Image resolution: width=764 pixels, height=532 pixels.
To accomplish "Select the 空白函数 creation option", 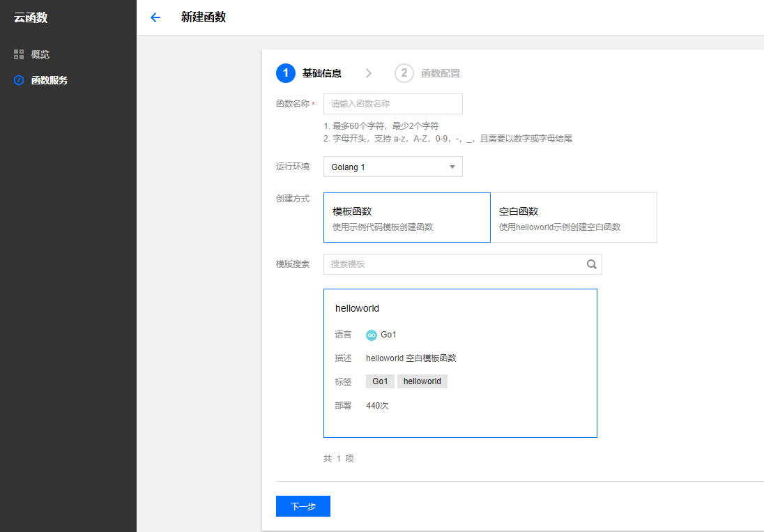I will pyautogui.click(x=574, y=217).
